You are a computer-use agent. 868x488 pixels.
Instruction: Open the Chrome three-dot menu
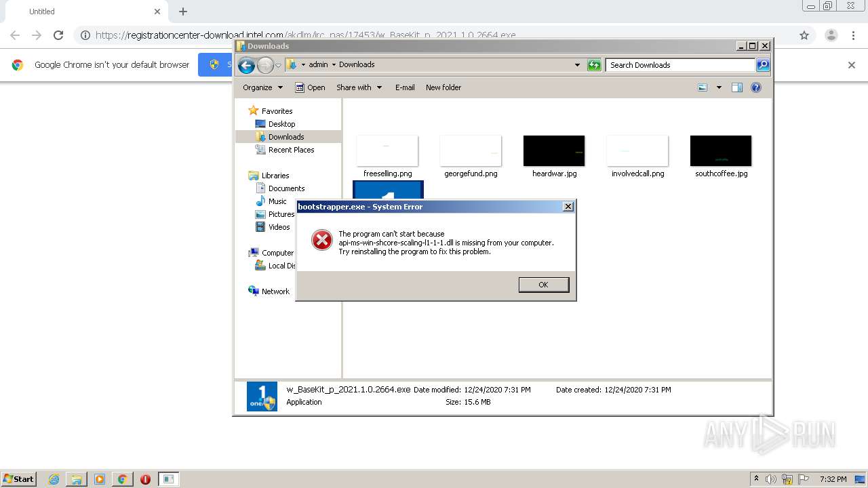point(854,35)
